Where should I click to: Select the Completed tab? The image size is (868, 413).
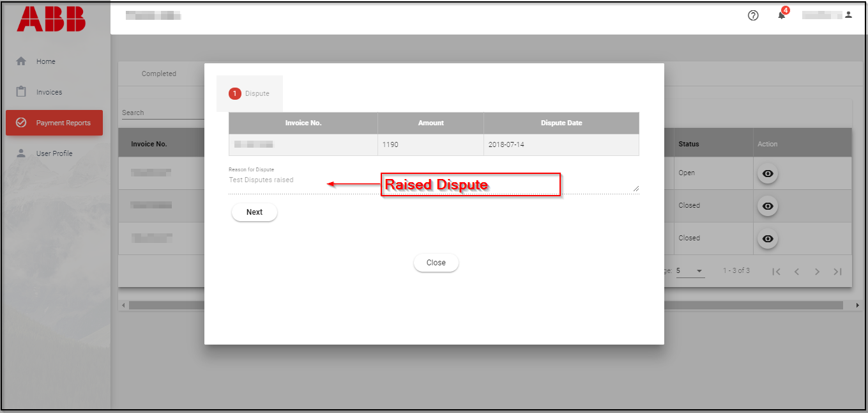coord(158,74)
